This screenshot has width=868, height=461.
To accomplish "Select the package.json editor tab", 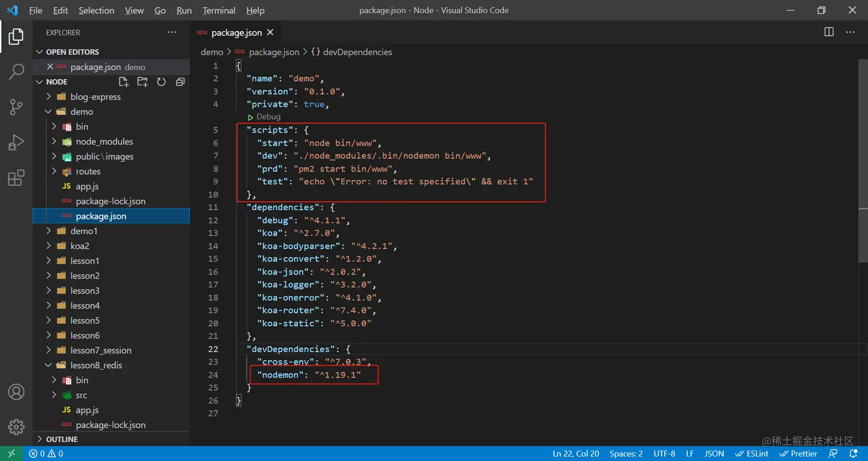I will pyautogui.click(x=236, y=33).
